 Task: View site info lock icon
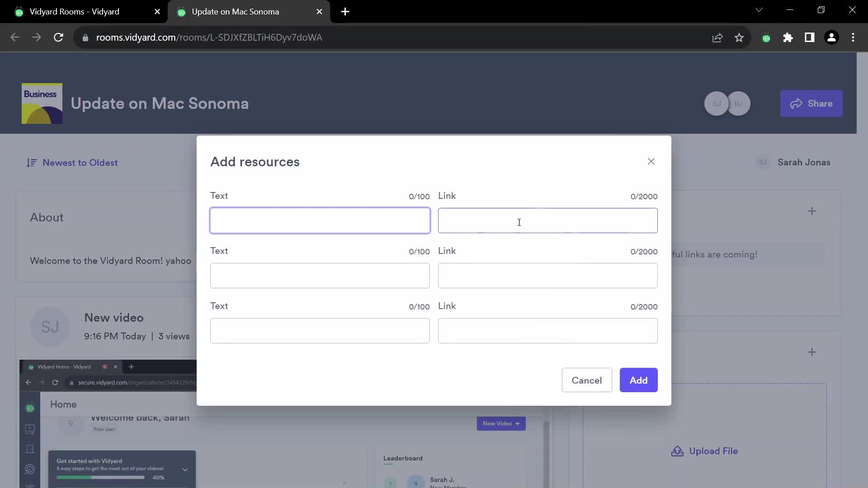[85, 38]
